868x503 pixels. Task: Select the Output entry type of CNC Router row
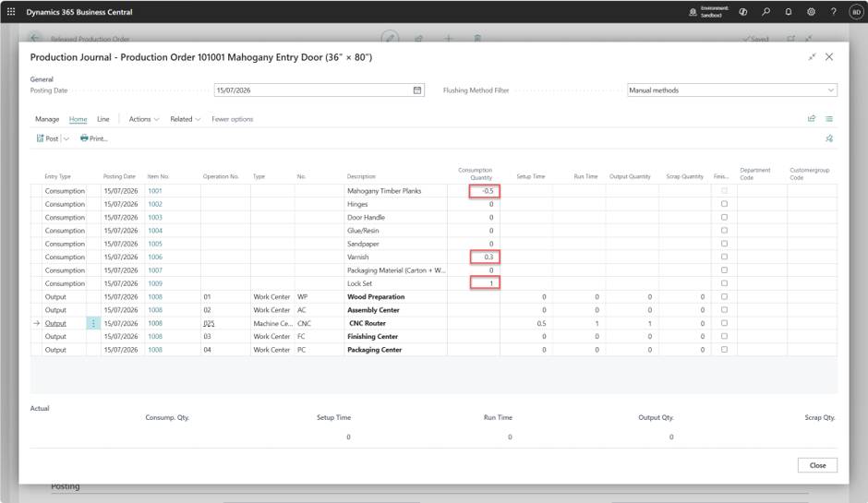click(55, 323)
